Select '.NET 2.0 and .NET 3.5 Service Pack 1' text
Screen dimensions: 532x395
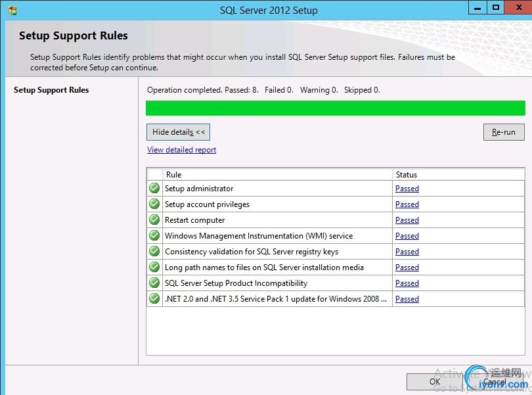pos(276,299)
